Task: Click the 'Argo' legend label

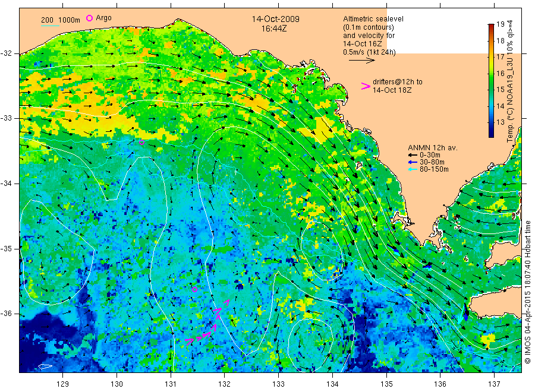Action: point(103,18)
